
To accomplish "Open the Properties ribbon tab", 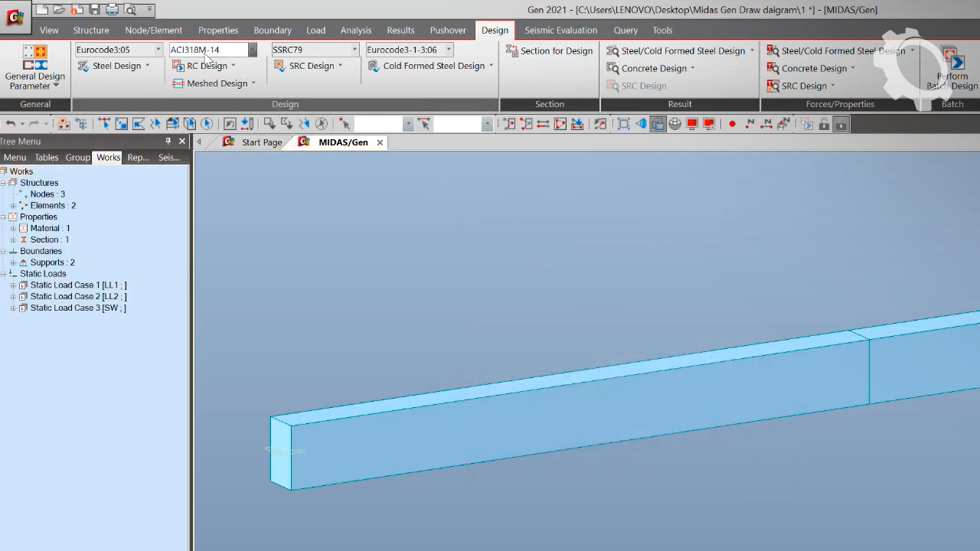I will pyautogui.click(x=218, y=30).
